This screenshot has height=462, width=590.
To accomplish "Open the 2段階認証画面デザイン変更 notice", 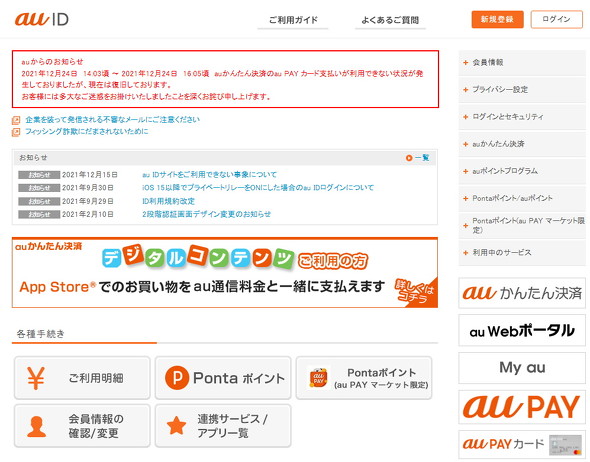I will (207, 214).
